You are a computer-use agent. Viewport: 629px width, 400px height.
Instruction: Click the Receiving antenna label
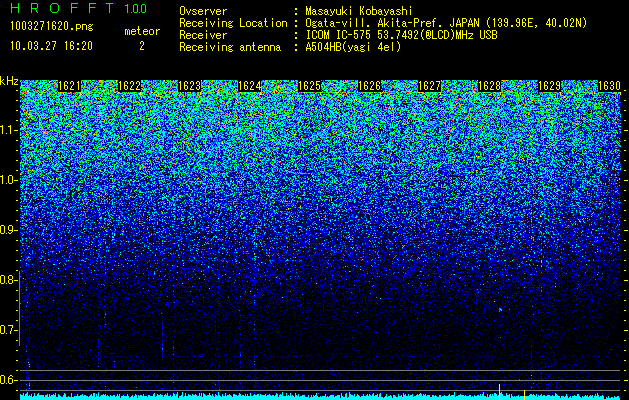(230, 47)
